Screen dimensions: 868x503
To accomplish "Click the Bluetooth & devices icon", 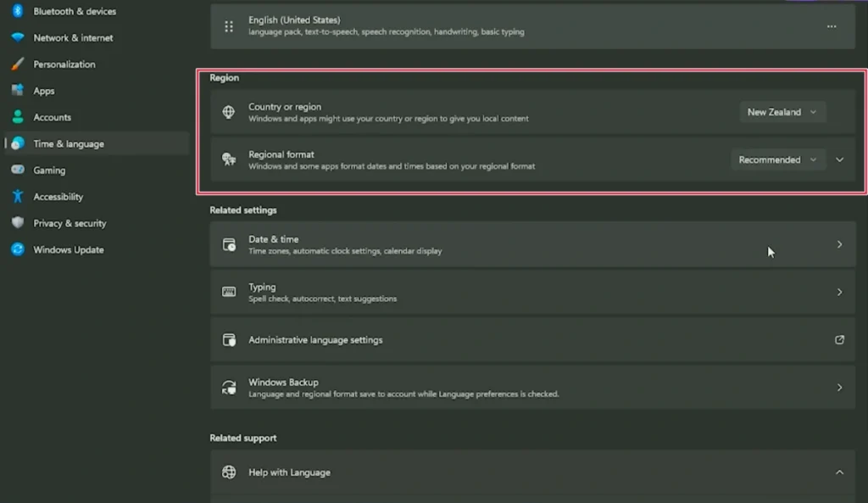I will pyautogui.click(x=18, y=11).
